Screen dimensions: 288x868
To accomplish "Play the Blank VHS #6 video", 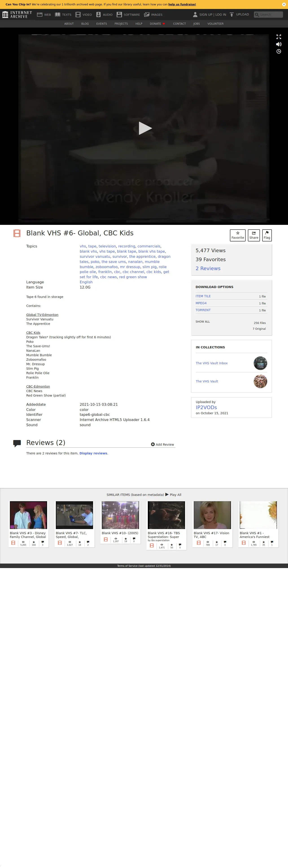I will tap(145, 128).
